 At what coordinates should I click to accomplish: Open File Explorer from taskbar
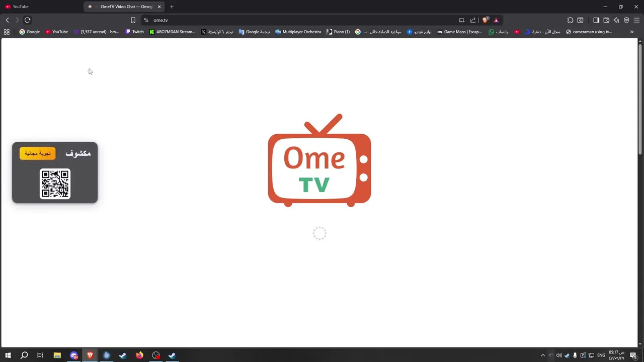57,355
